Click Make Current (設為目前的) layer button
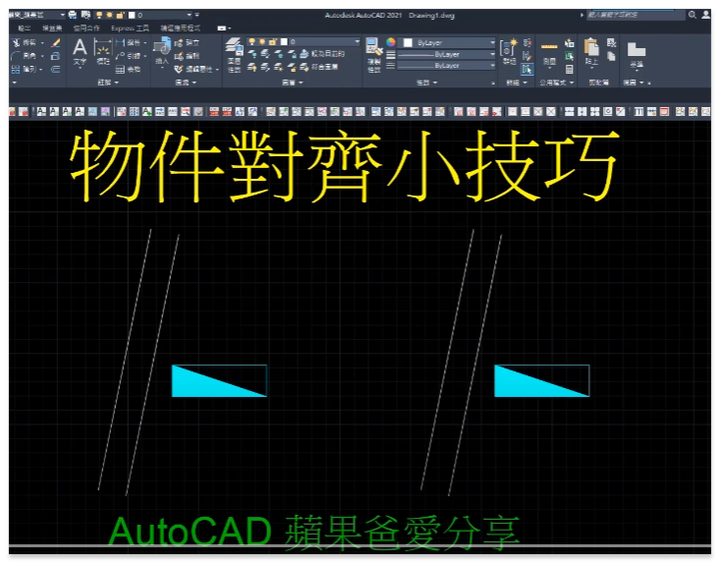 (323, 54)
